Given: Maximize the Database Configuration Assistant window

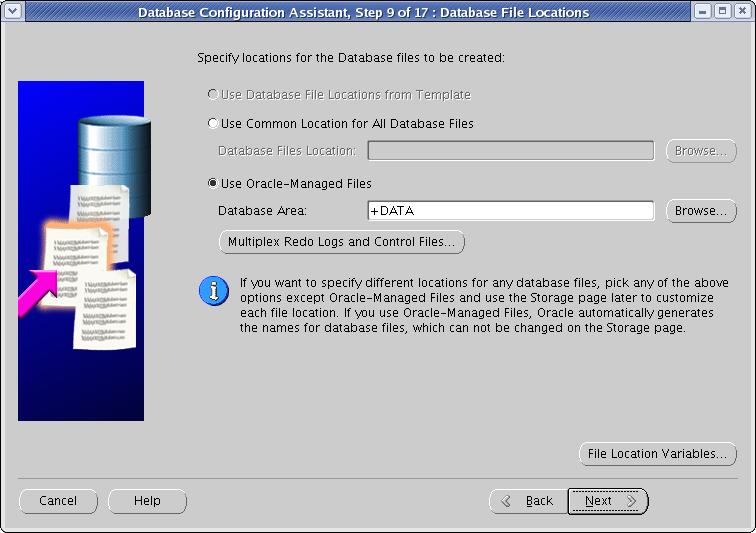Looking at the screenshot, I should pos(722,11).
